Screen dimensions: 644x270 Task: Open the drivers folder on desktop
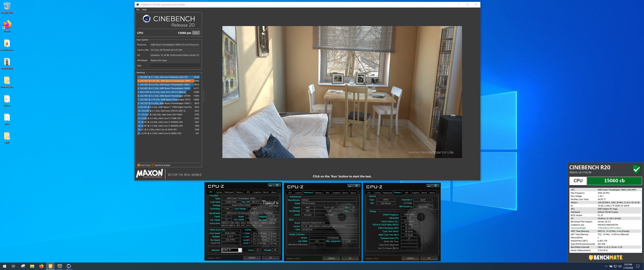coord(7,100)
